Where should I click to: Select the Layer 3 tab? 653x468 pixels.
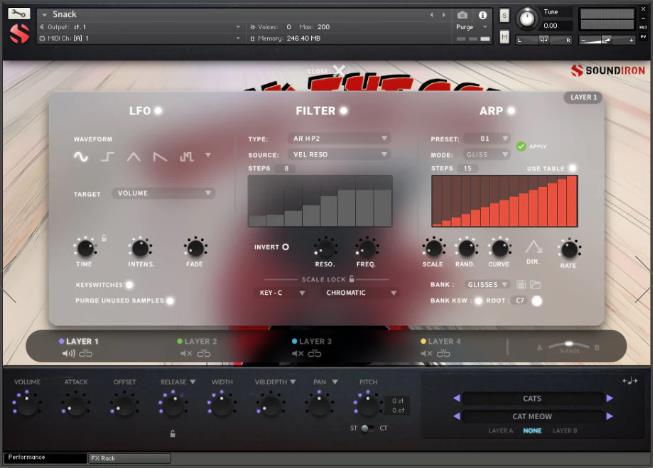pos(314,341)
